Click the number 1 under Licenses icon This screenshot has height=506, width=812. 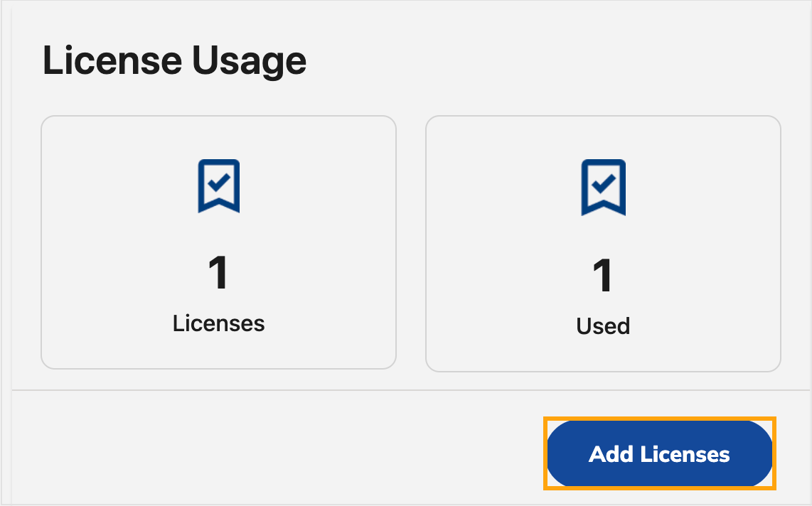(219, 274)
